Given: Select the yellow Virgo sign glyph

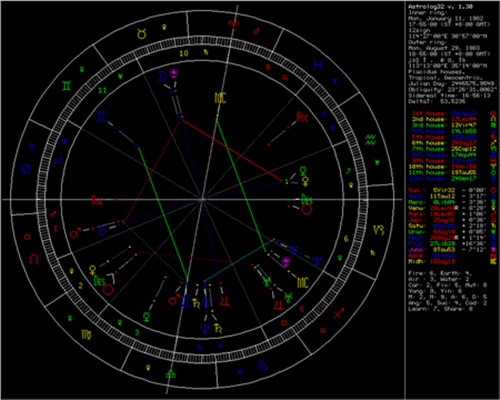Looking at the screenshot, I should [86, 334].
